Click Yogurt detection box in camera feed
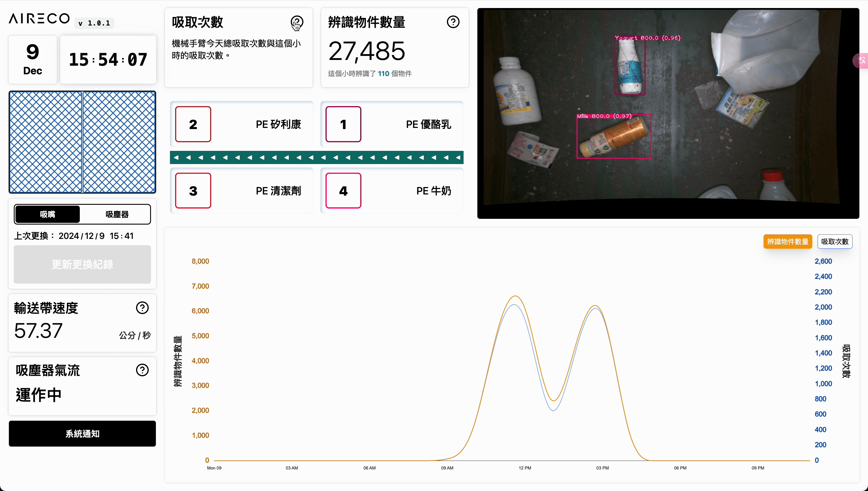The height and width of the screenshot is (491, 868). click(630, 67)
